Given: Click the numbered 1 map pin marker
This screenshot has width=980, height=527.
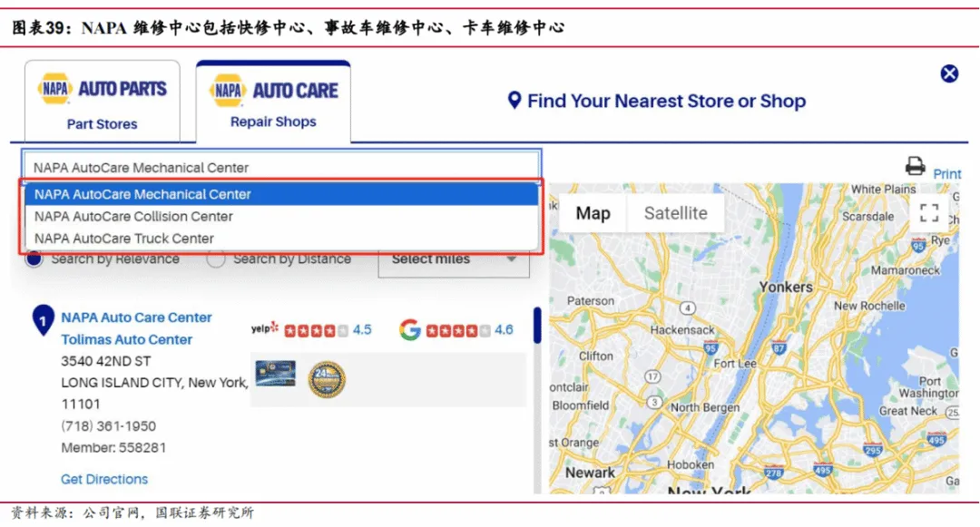Looking at the screenshot, I should click(x=43, y=320).
